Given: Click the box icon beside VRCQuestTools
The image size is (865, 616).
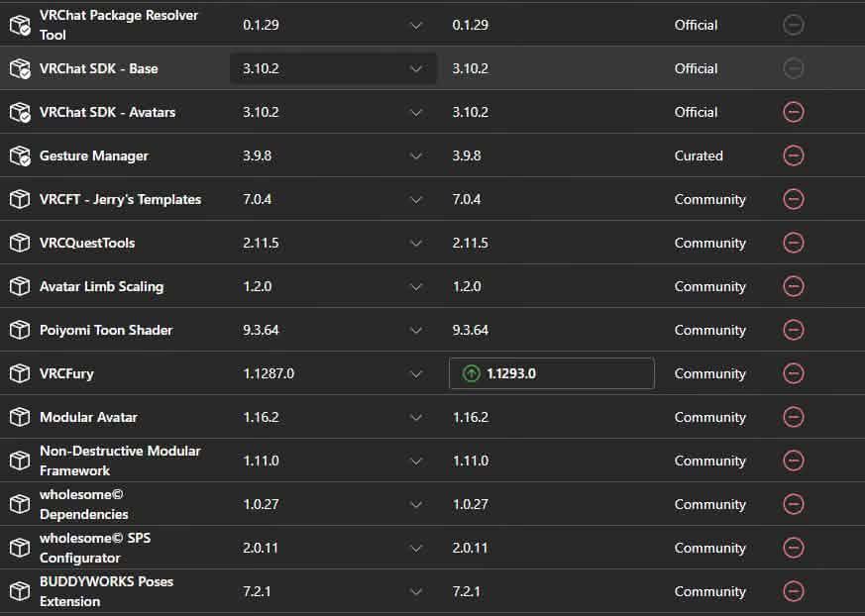Looking at the screenshot, I should [20, 243].
